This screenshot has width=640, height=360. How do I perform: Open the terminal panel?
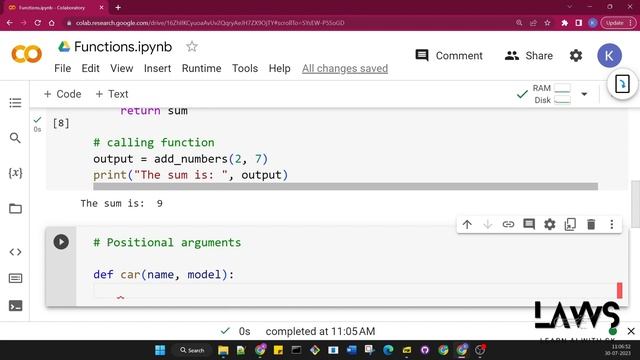coord(15,306)
